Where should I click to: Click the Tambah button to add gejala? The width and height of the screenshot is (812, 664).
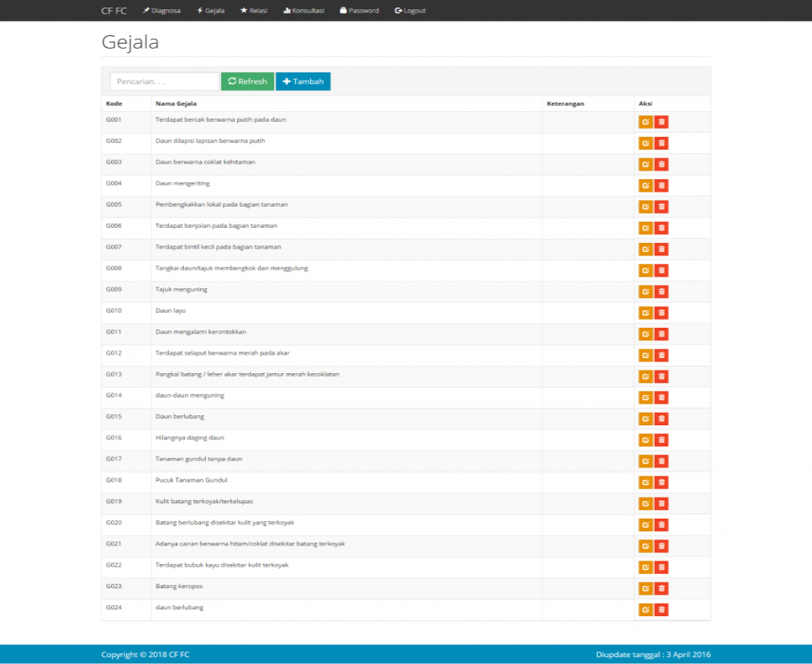pos(303,81)
